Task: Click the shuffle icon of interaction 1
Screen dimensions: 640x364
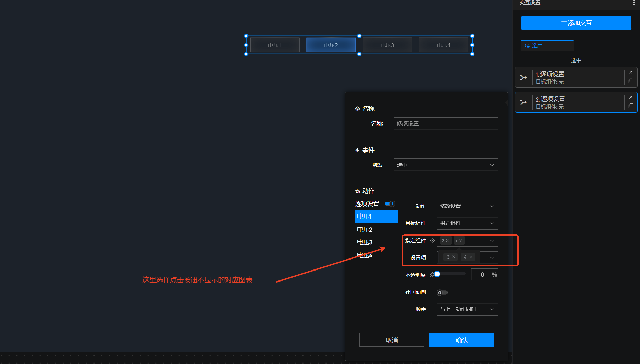Action: (523, 78)
